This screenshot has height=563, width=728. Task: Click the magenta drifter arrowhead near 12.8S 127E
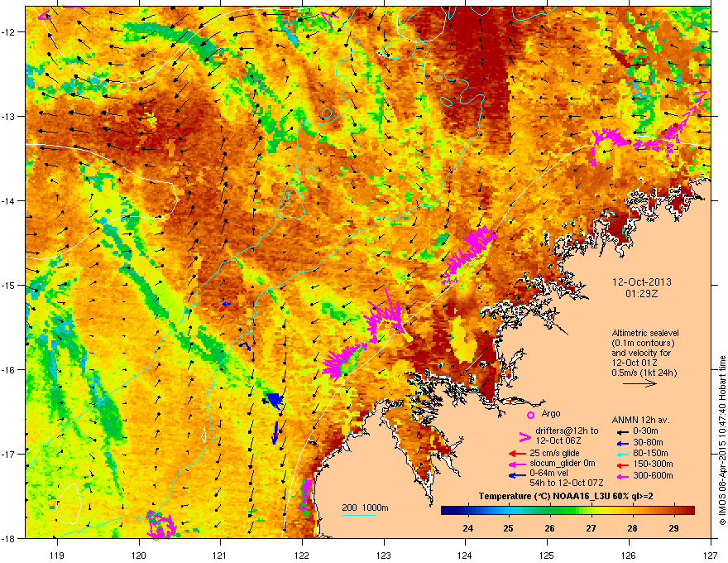[700, 98]
